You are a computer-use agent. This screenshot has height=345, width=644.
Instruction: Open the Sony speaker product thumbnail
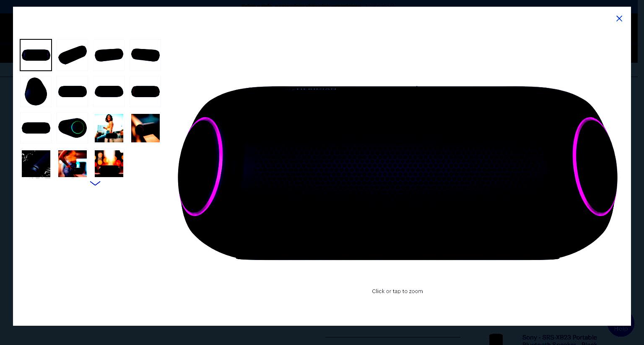[x=496, y=339]
